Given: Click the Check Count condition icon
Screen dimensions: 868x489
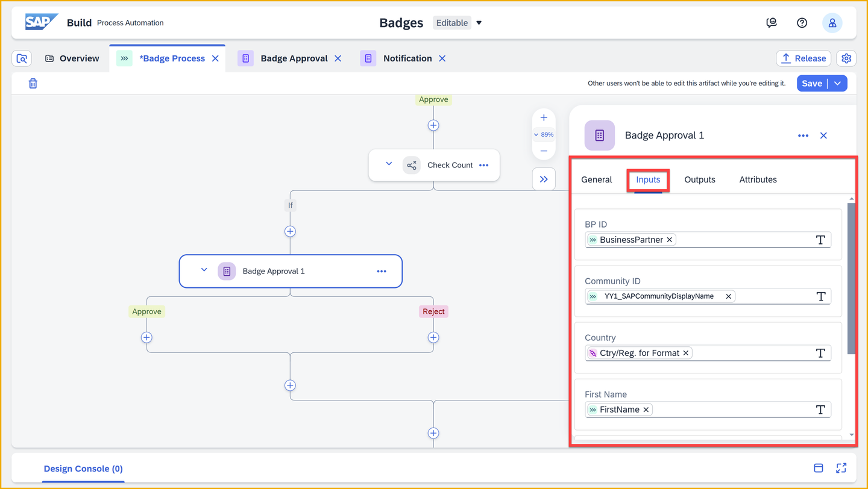Looking at the screenshot, I should coord(412,165).
